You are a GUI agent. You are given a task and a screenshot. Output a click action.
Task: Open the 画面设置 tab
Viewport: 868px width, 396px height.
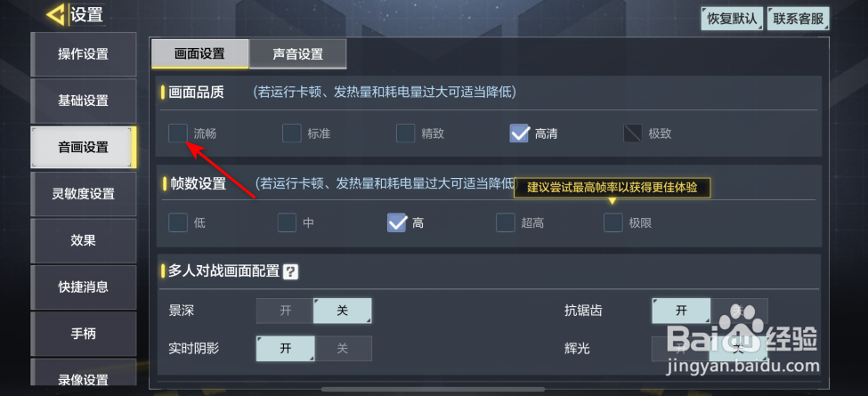[x=199, y=54]
